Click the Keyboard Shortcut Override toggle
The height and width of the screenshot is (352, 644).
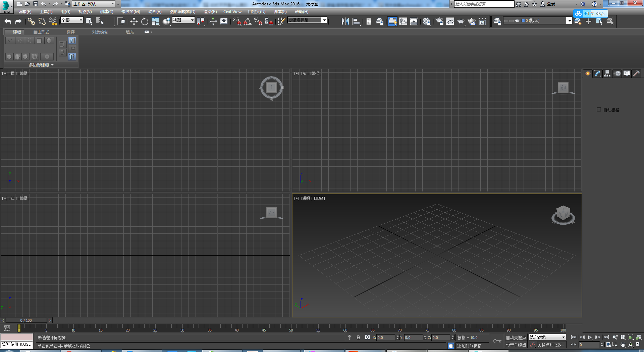(224, 21)
